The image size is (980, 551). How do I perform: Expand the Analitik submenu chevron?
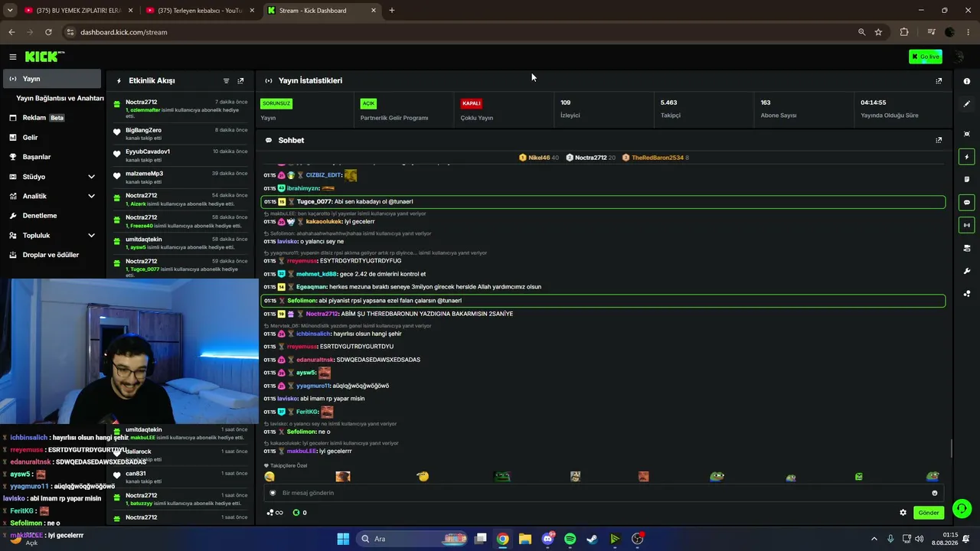click(91, 196)
